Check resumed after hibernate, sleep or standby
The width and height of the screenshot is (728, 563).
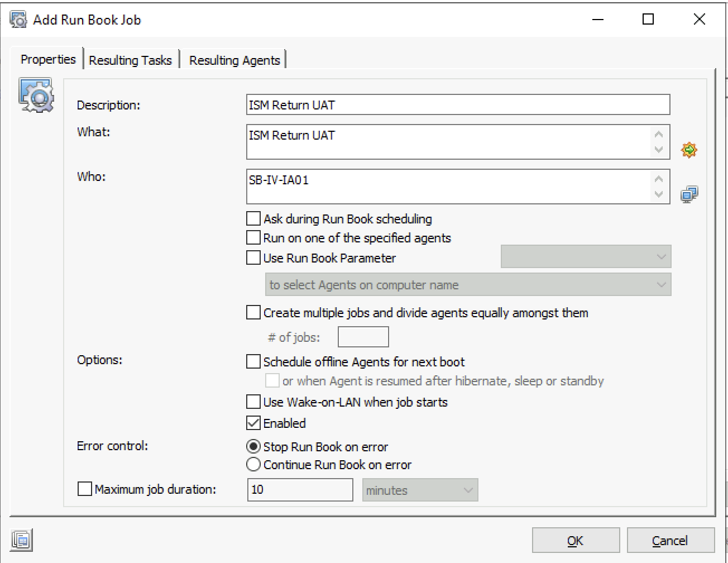click(x=272, y=380)
